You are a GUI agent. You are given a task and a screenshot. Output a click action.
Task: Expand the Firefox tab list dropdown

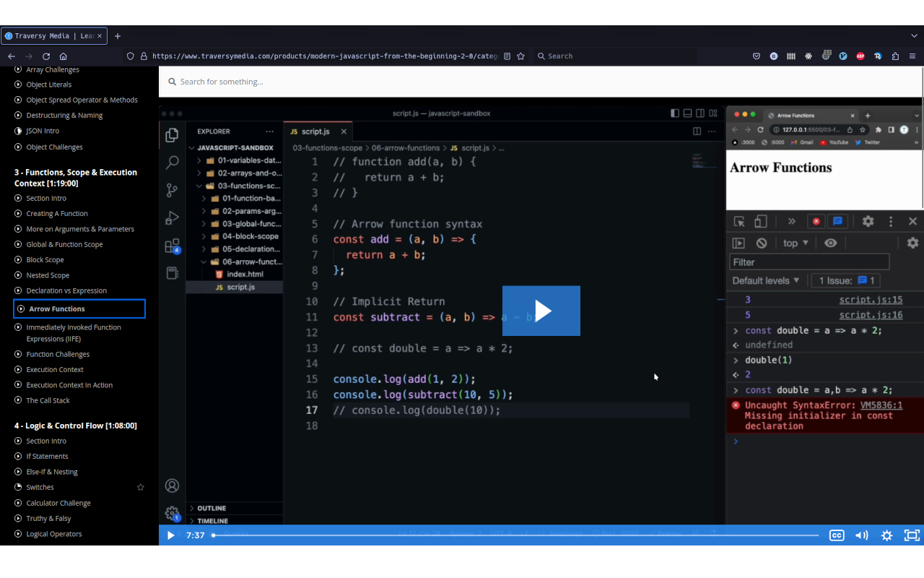tap(915, 36)
